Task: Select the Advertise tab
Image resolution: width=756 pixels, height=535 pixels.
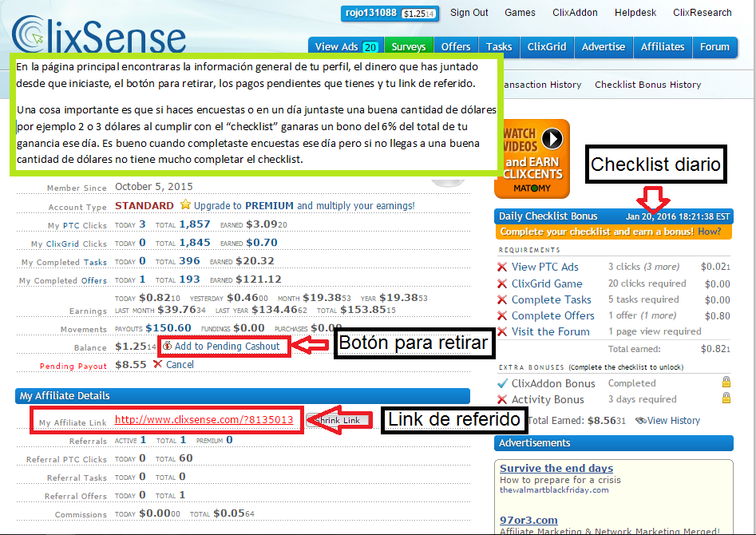Action: click(x=604, y=47)
